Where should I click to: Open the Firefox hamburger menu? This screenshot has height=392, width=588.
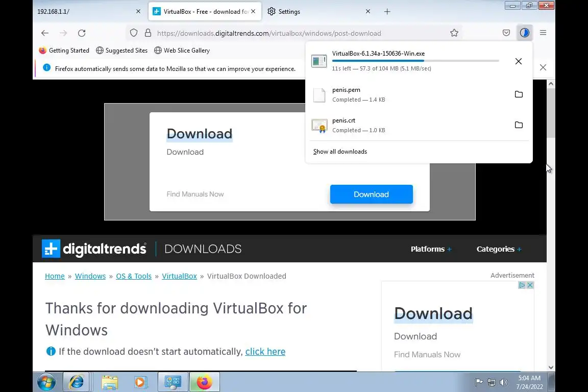543,33
